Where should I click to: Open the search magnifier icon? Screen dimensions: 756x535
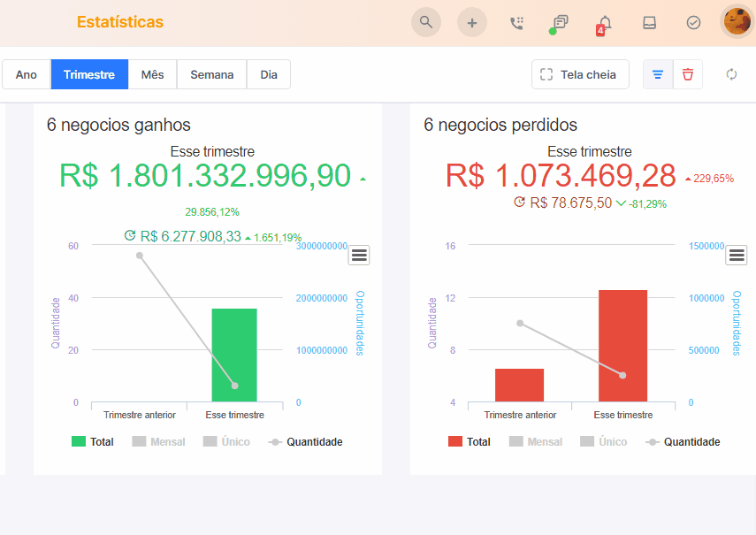425,22
